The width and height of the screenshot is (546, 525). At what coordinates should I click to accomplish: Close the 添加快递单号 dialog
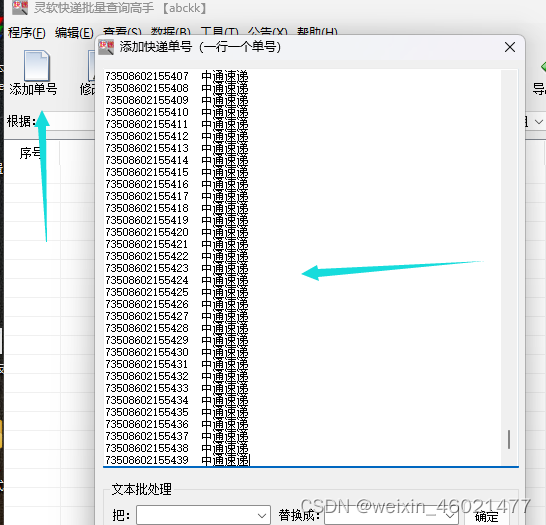pos(510,47)
